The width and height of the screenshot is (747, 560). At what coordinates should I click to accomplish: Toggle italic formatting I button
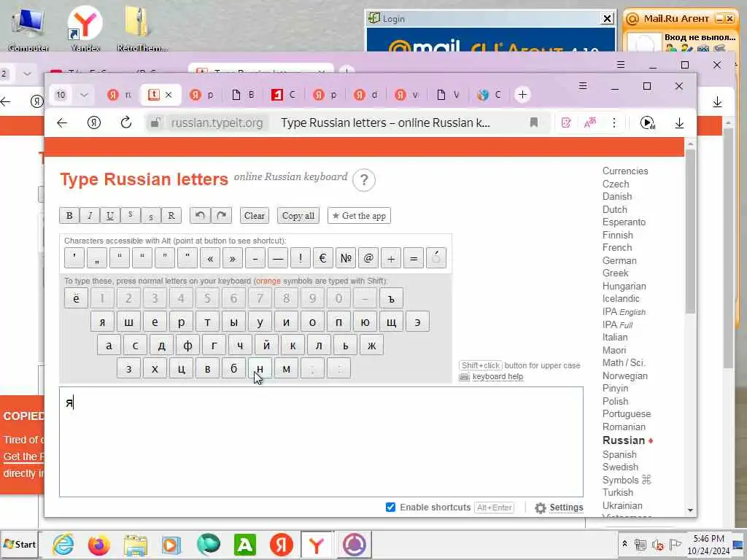[90, 216]
